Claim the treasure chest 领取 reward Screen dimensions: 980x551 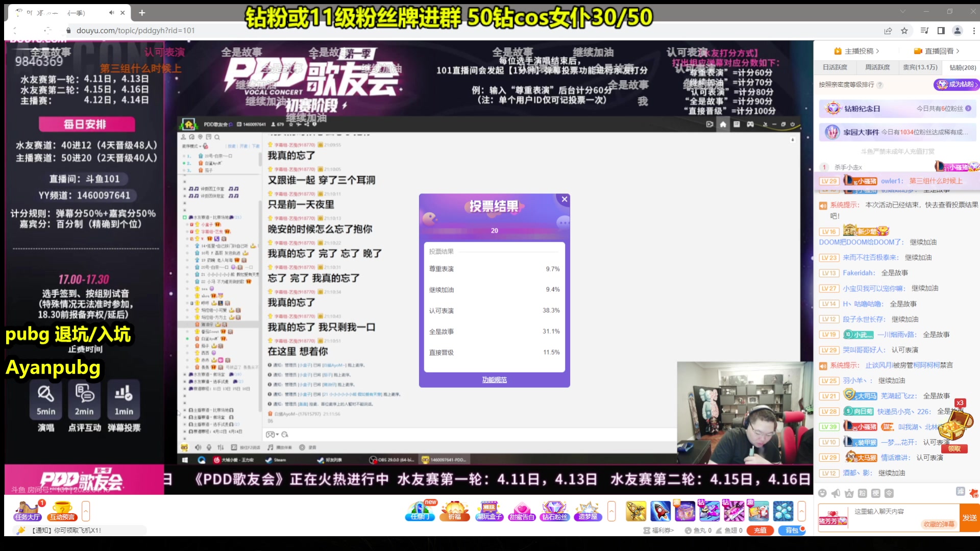[x=954, y=448]
